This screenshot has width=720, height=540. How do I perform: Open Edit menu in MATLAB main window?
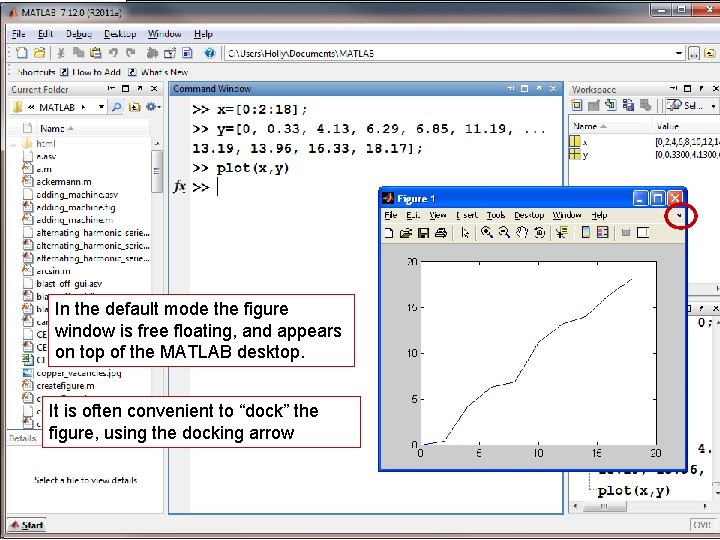coord(45,34)
